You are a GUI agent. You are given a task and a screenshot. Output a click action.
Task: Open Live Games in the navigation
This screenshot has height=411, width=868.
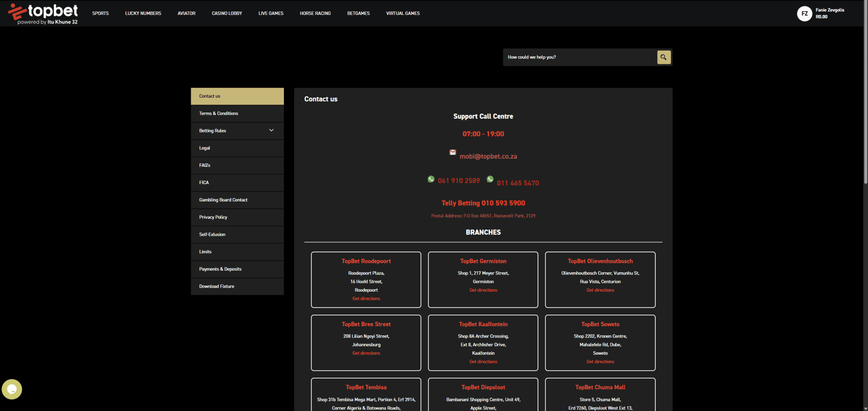(271, 14)
